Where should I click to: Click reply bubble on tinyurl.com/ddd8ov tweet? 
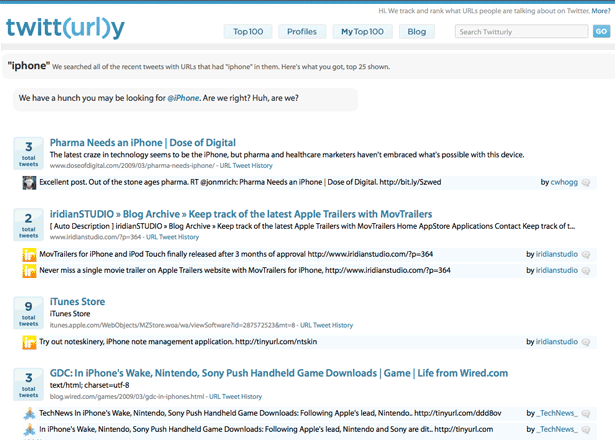(586, 414)
